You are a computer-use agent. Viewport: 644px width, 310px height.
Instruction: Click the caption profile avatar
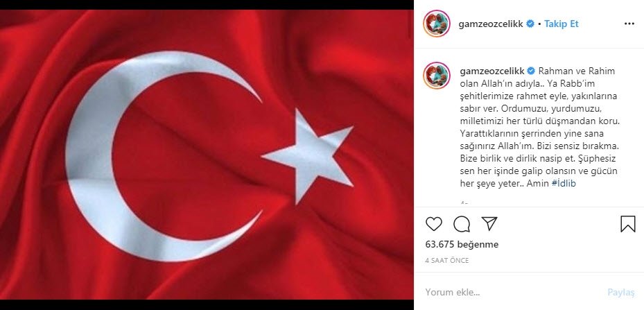pyautogui.click(x=437, y=76)
